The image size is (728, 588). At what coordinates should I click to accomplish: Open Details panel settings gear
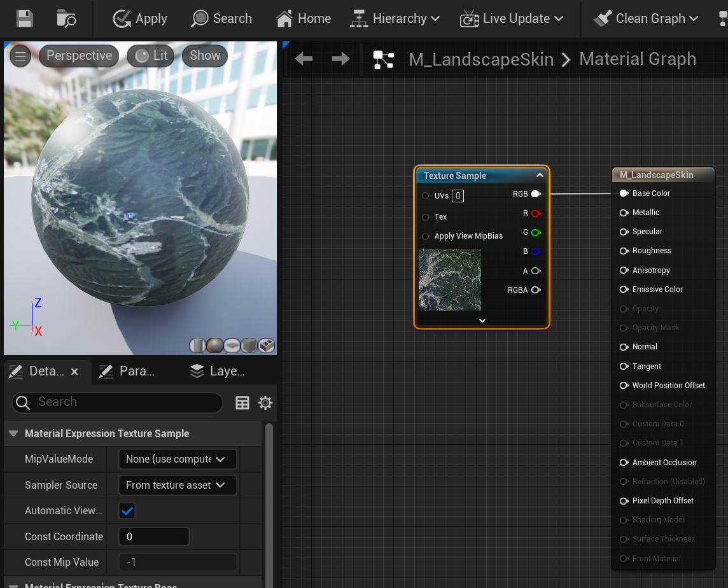click(265, 403)
